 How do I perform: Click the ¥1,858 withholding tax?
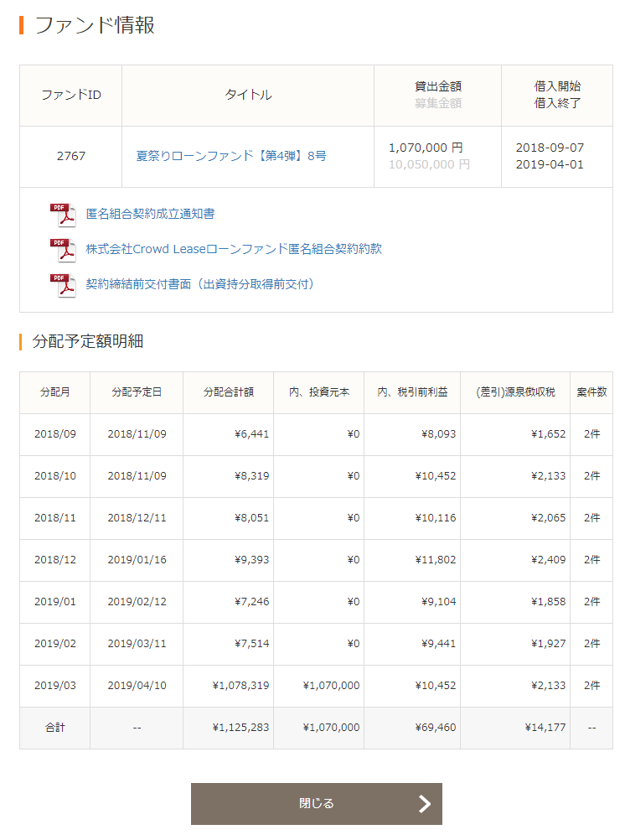(549, 602)
